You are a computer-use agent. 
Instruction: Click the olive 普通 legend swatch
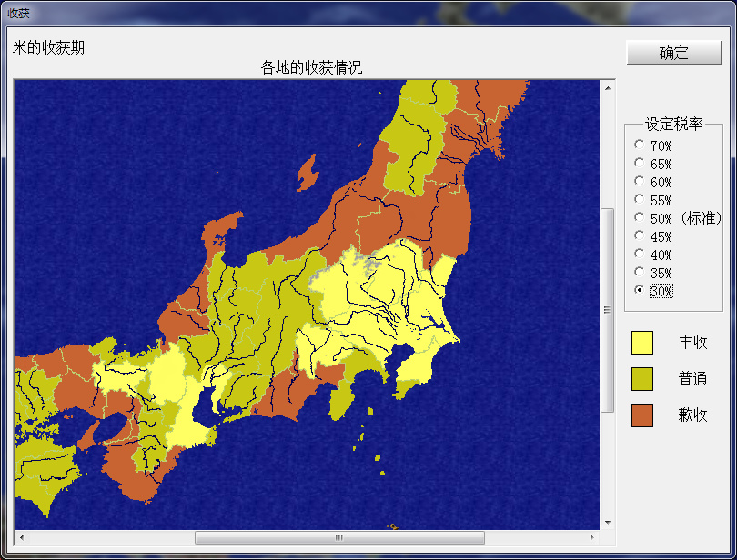click(x=642, y=379)
